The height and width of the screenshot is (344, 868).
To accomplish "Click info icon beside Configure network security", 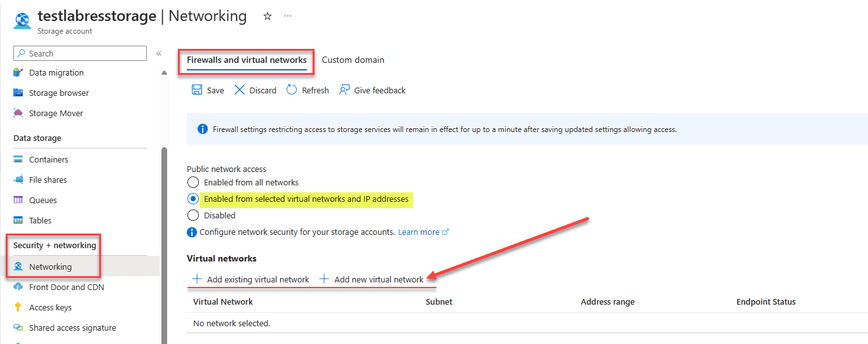I will [x=192, y=232].
